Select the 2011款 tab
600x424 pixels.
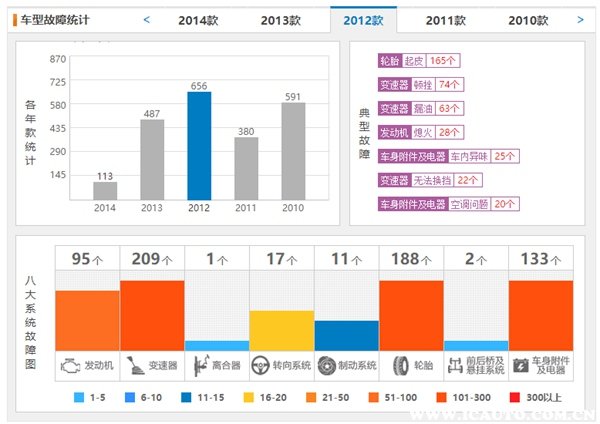tap(445, 20)
